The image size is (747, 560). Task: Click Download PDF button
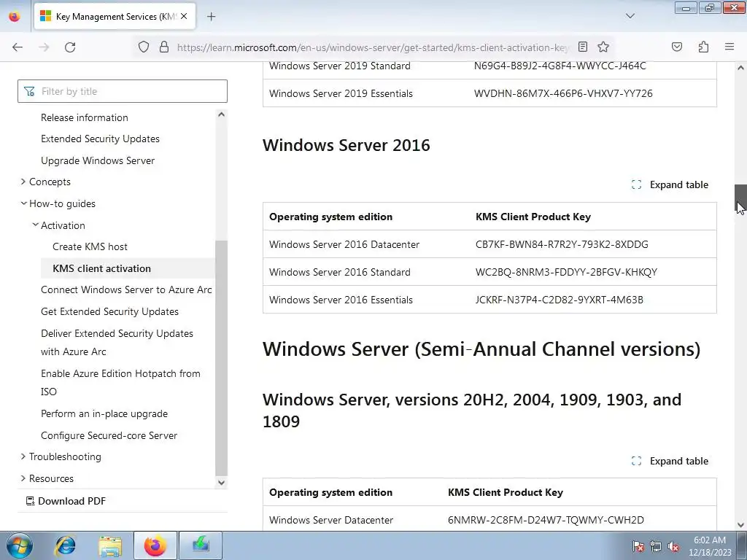coord(66,501)
